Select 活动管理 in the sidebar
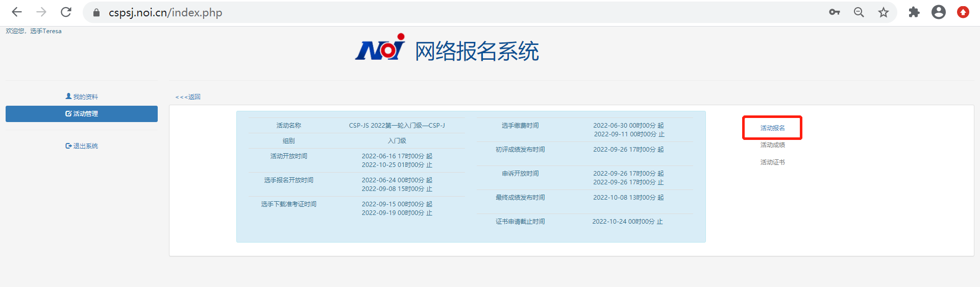The image size is (980, 287). tap(82, 114)
